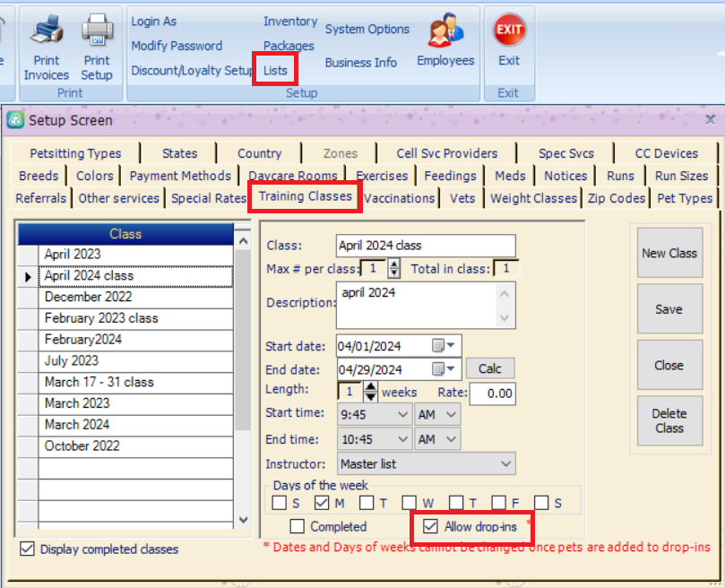Increase Max # per class stepper
Screen dimensions: 725x588
pos(394,264)
